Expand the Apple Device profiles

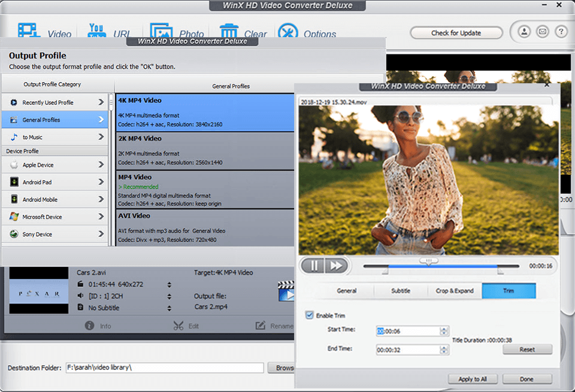[55, 164]
